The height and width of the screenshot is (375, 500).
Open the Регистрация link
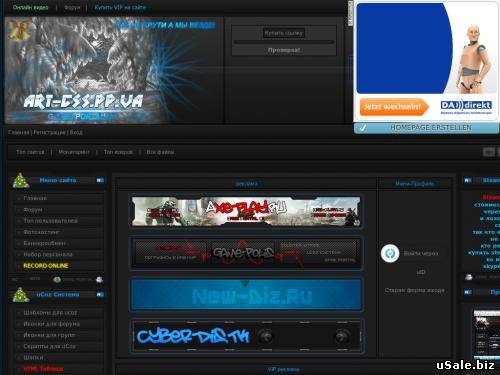pos(49,132)
